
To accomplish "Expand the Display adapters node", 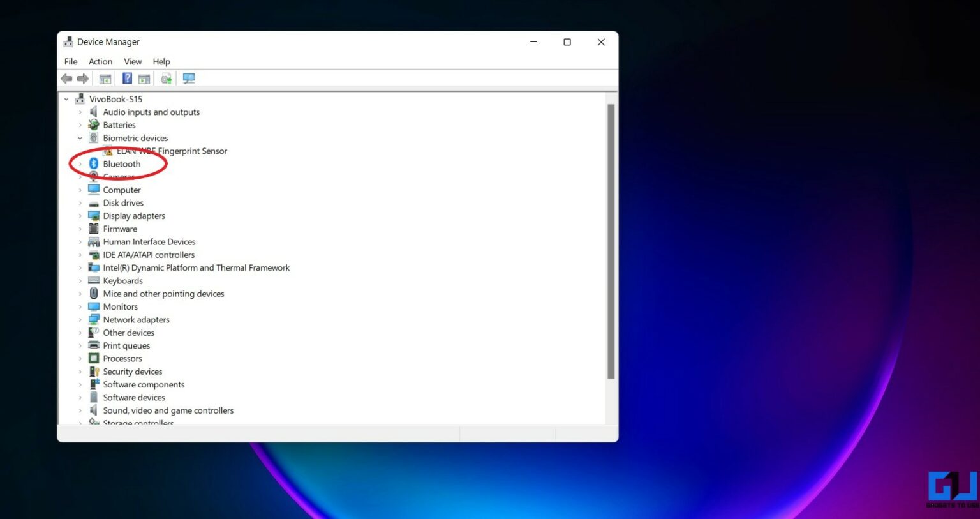I will (80, 216).
